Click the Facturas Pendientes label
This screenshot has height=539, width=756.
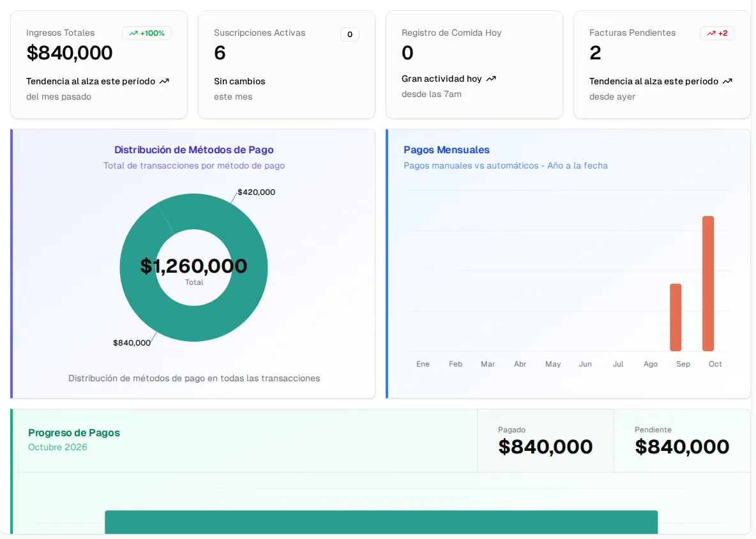[632, 33]
